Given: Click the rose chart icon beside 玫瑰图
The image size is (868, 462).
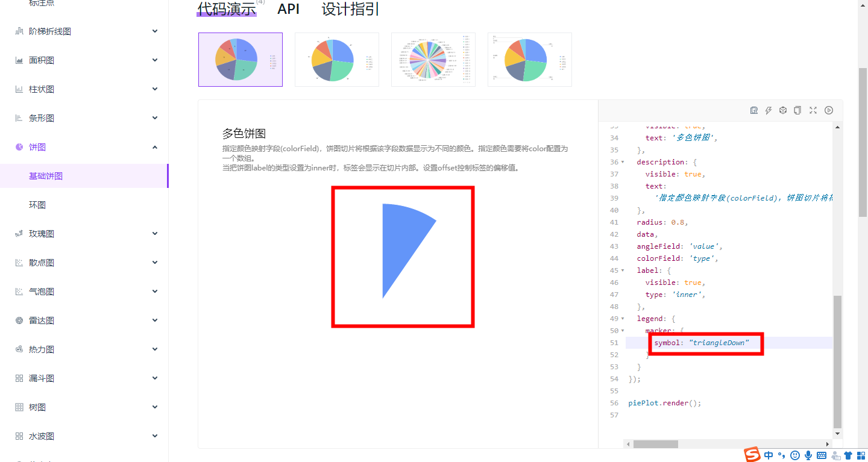Looking at the screenshot, I should pyautogui.click(x=19, y=234).
